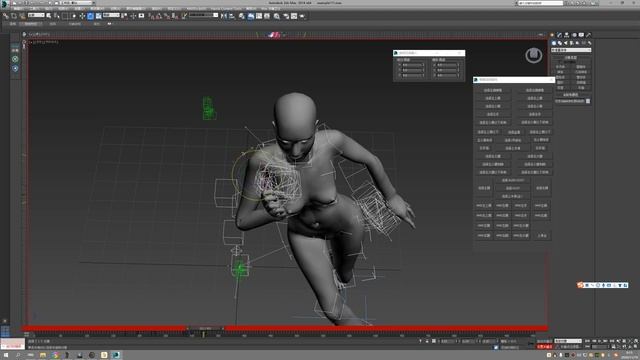Screen dimensions: 640x360
Task: Switch to the Display command panel tab
Action: (581, 35)
